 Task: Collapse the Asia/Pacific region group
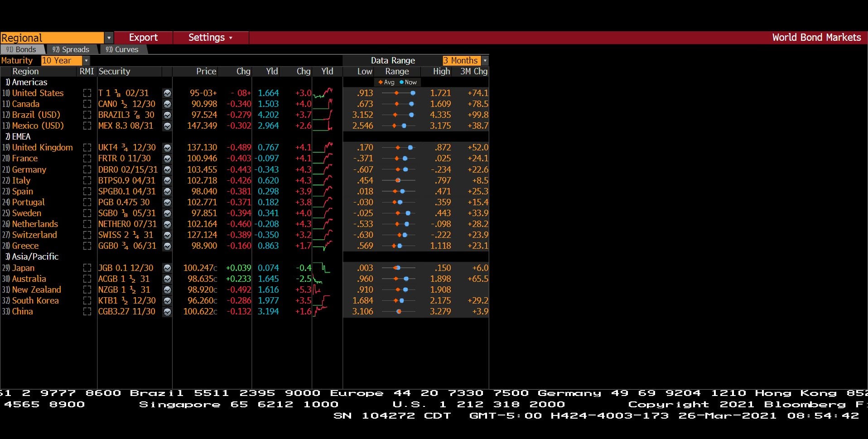click(32, 256)
